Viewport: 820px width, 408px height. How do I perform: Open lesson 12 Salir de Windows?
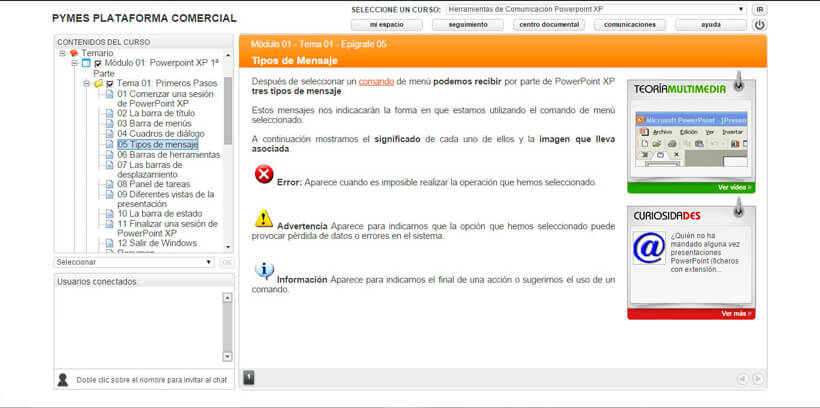click(157, 243)
